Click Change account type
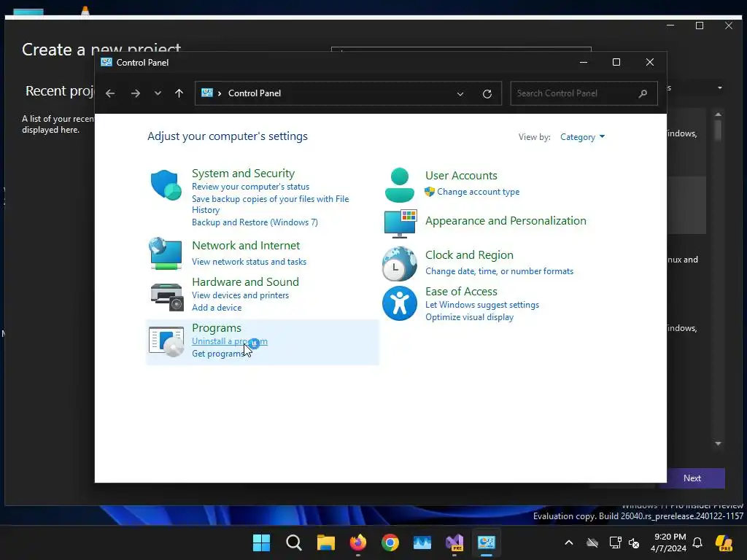 [x=479, y=192]
